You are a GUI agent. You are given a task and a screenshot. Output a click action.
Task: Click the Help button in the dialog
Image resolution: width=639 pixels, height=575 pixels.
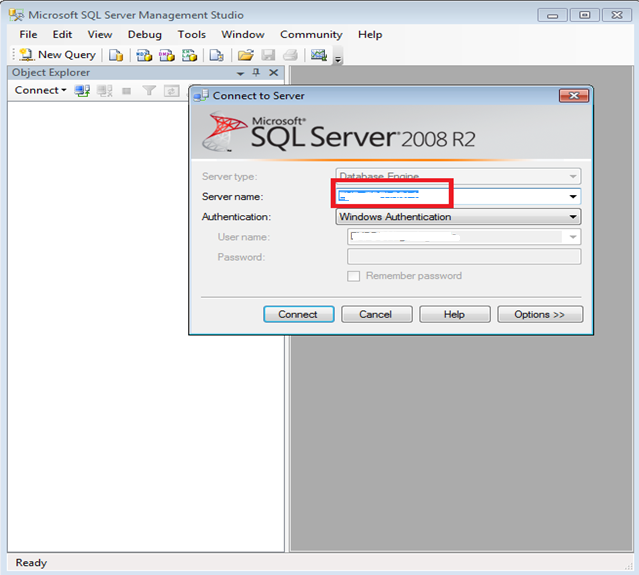[454, 314]
